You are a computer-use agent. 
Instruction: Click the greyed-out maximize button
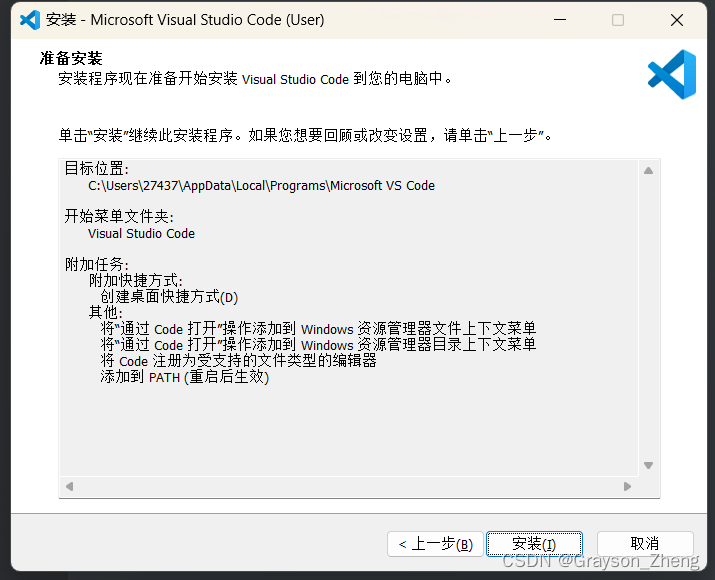pos(618,20)
